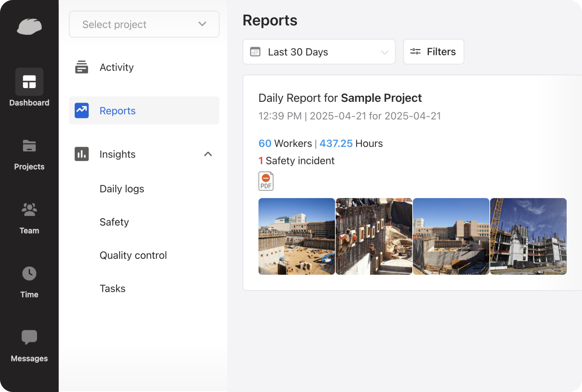Click the Daily Report for Sample Project title
The height and width of the screenshot is (392, 582).
coord(340,98)
